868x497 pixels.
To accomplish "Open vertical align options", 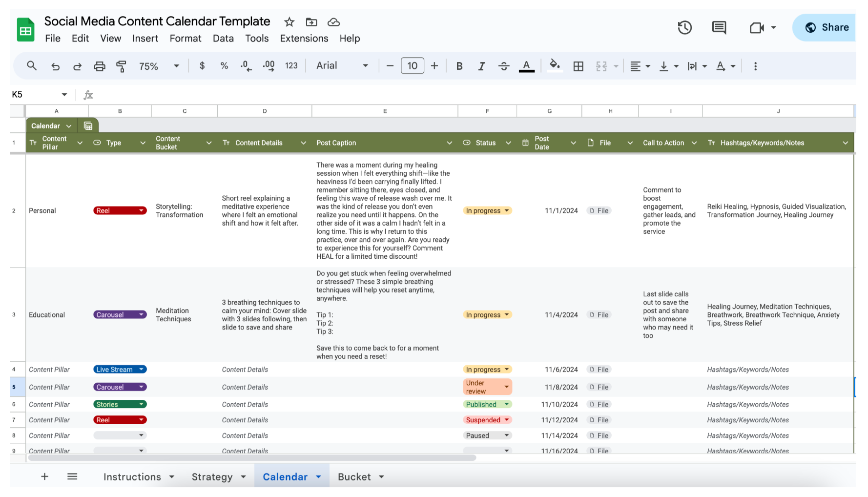I will pyautogui.click(x=669, y=66).
